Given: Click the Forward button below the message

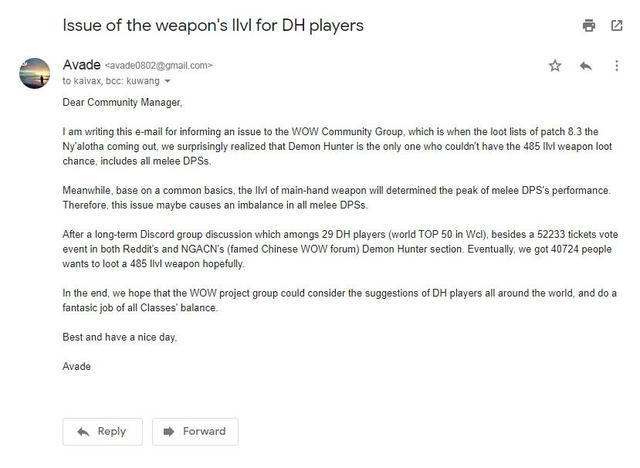Looking at the screenshot, I should [194, 431].
